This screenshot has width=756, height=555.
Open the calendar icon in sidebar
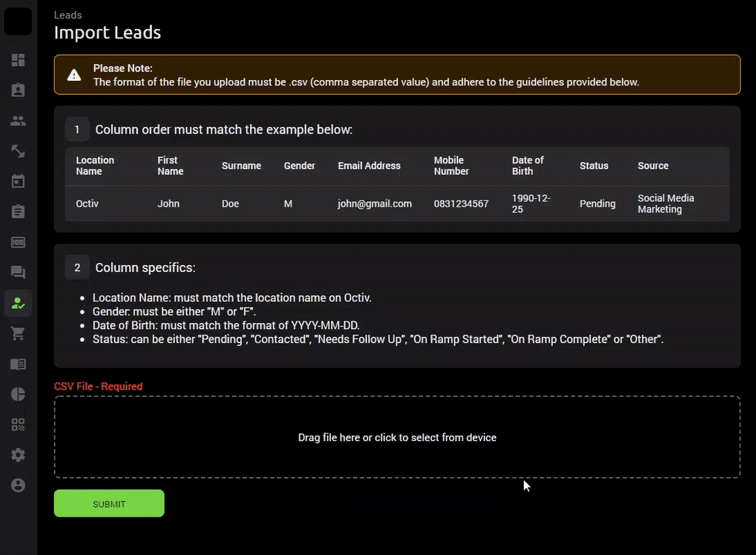(18, 181)
